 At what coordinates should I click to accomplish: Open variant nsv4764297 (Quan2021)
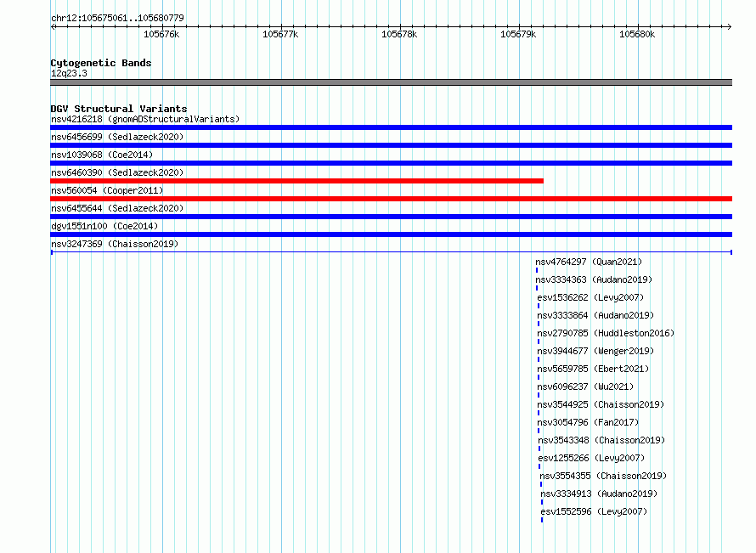click(589, 262)
